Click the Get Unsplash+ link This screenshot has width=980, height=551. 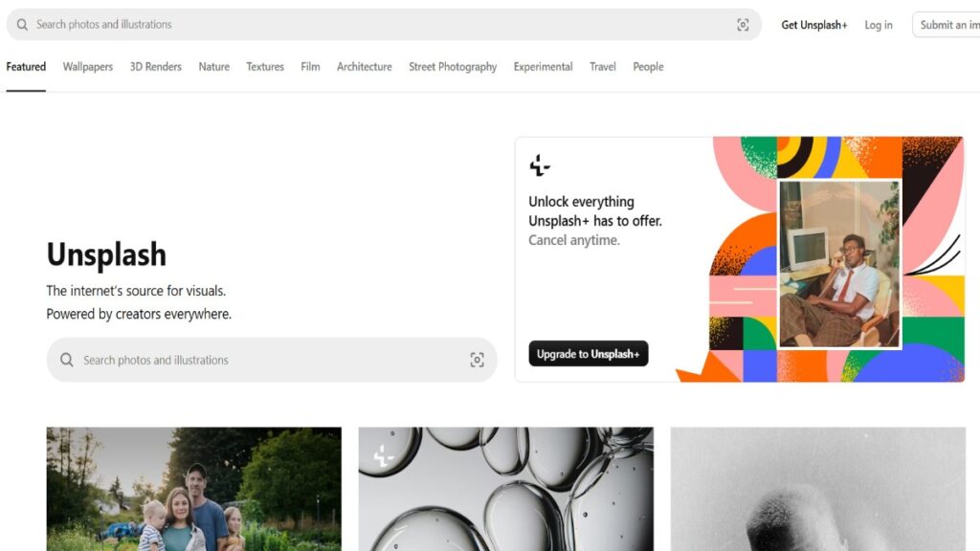coord(814,25)
